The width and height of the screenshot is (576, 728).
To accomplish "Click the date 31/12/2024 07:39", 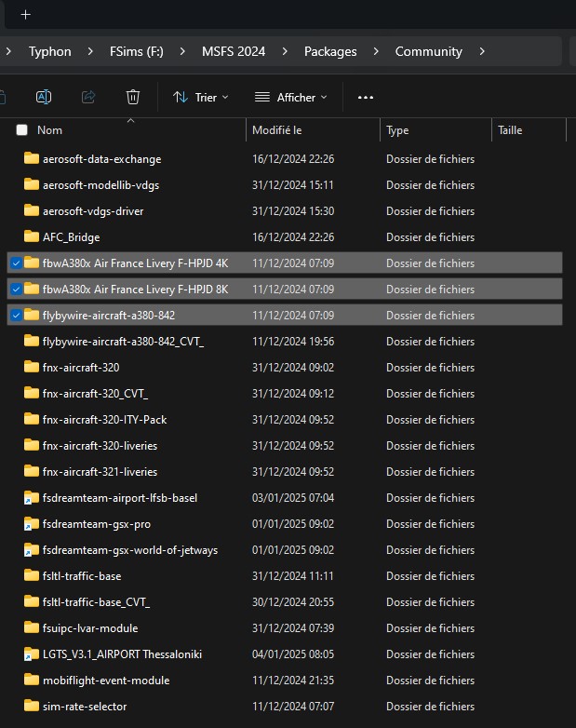I will tap(293, 627).
